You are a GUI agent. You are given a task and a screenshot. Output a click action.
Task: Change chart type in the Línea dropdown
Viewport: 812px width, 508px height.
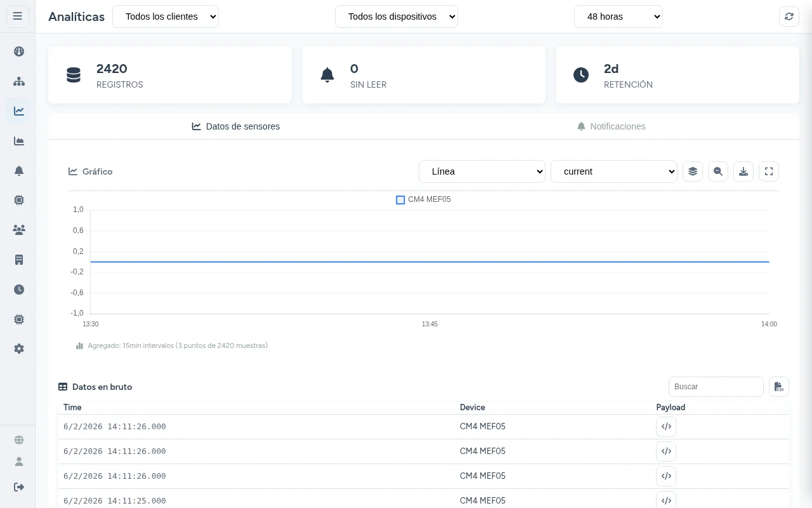482,171
